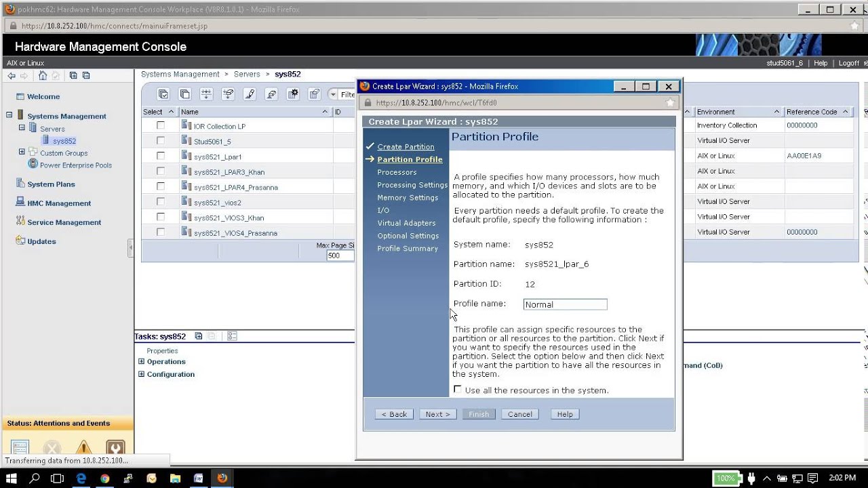
Task: Click the collapse all icon in navigation toolbar
Action: (85, 76)
